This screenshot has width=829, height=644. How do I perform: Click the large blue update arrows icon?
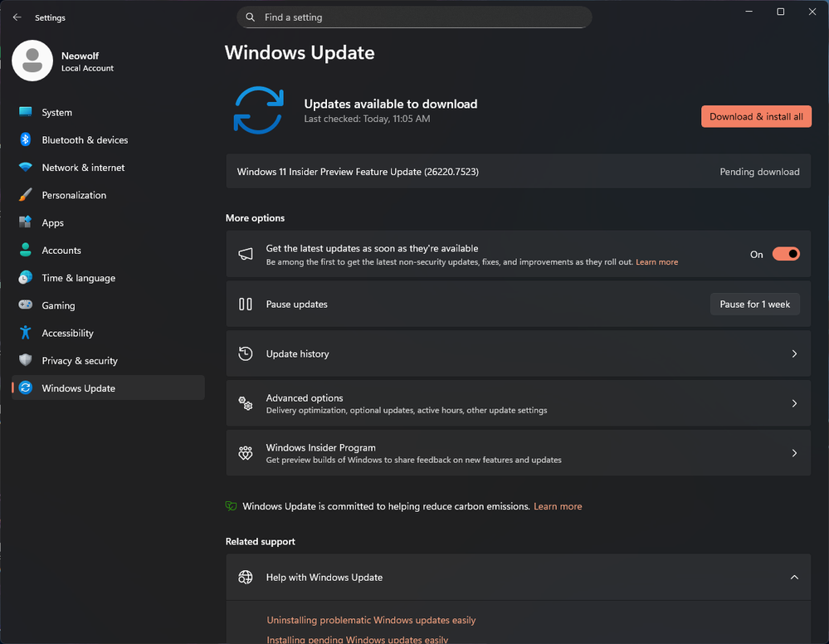tap(259, 110)
